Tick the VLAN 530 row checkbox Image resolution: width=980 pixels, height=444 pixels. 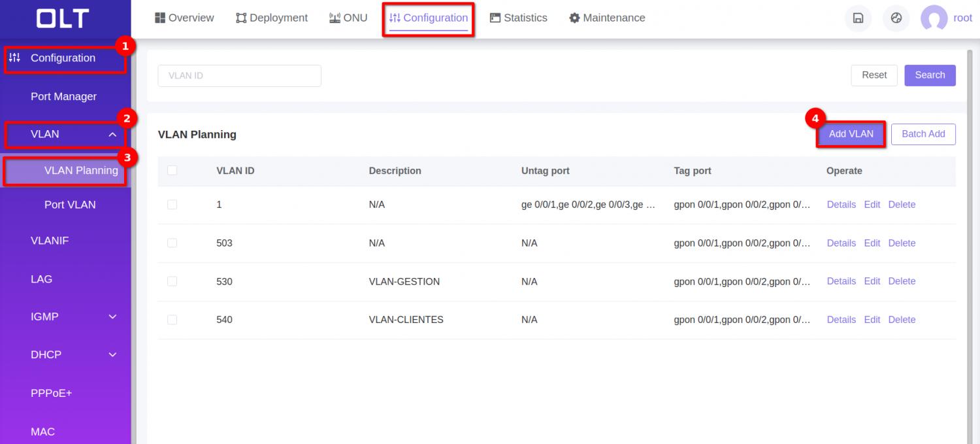172,281
